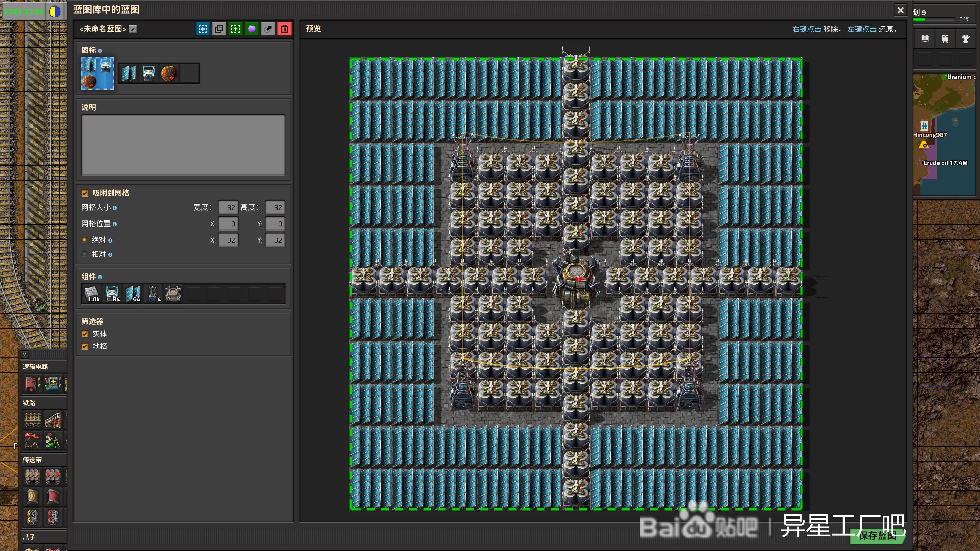Click the day-night clock icon top-left
Viewport: 980px width, 551px height.
pyautogui.click(x=55, y=12)
